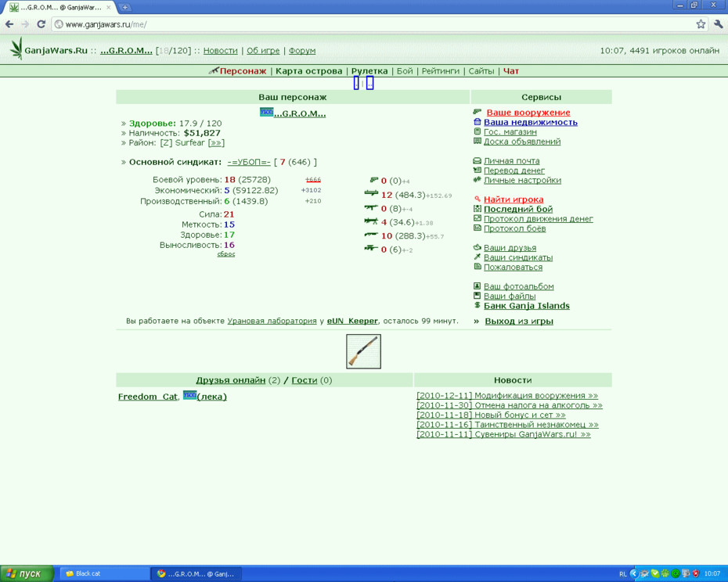This screenshot has height=582, width=728.
Task: Click the weapon icon next to 10 (288.3)
Action: pyautogui.click(x=371, y=235)
